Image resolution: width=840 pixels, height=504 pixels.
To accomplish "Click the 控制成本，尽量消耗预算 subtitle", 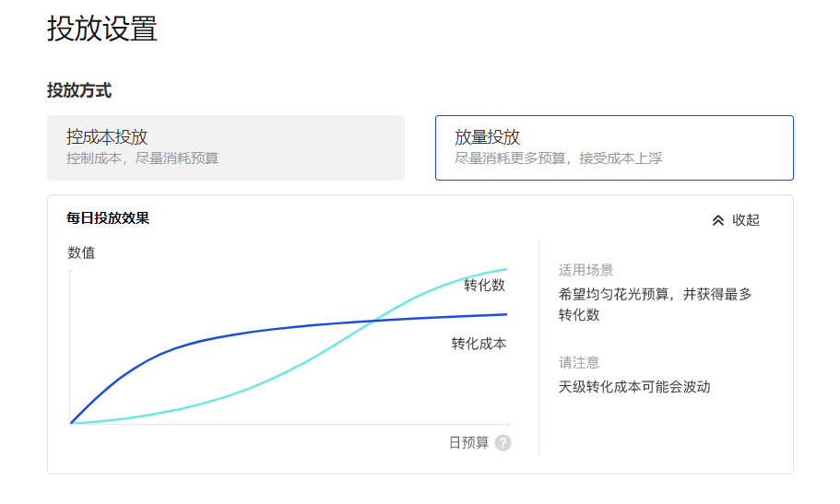I will pyautogui.click(x=143, y=158).
